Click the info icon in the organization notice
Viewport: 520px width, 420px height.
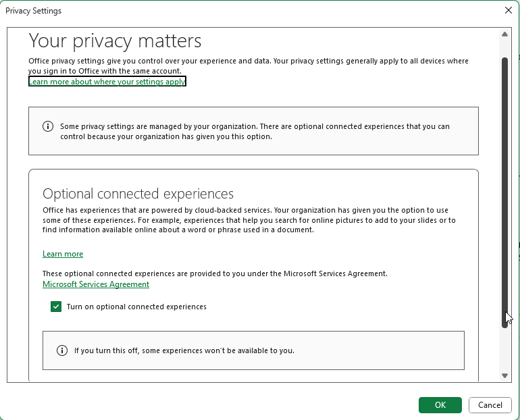tap(48, 126)
